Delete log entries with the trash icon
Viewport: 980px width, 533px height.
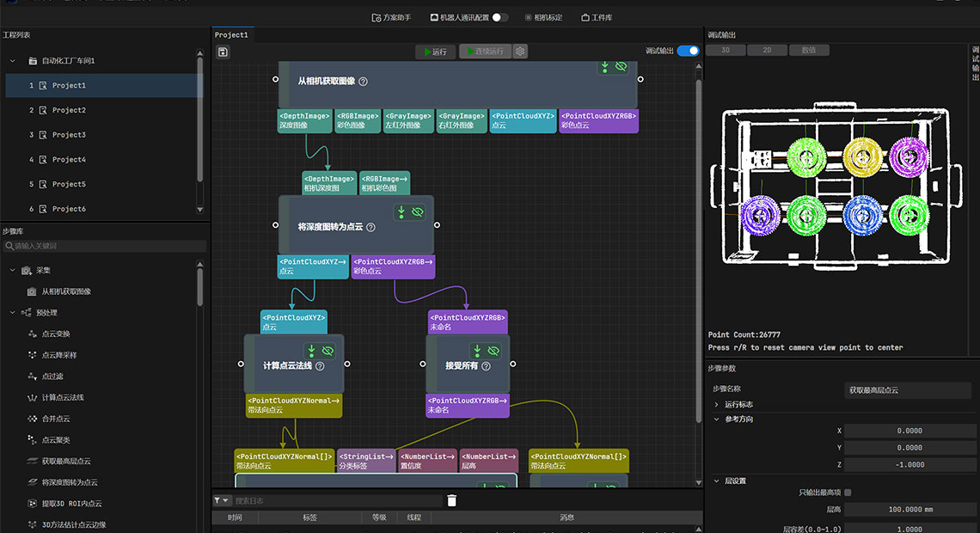coord(452,500)
